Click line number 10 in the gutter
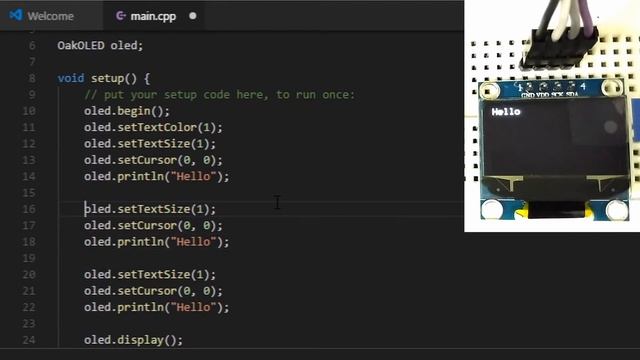This screenshot has width=640, height=360. coord(29,111)
